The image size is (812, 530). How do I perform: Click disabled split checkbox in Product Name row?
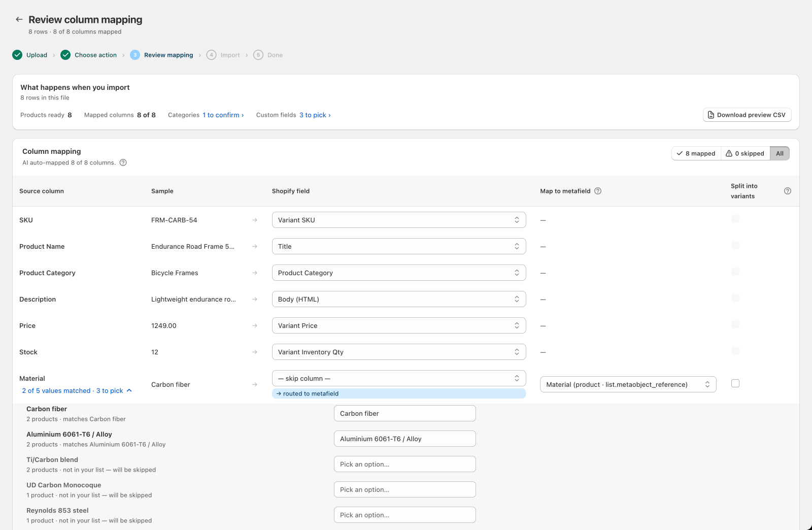pyautogui.click(x=735, y=245)
